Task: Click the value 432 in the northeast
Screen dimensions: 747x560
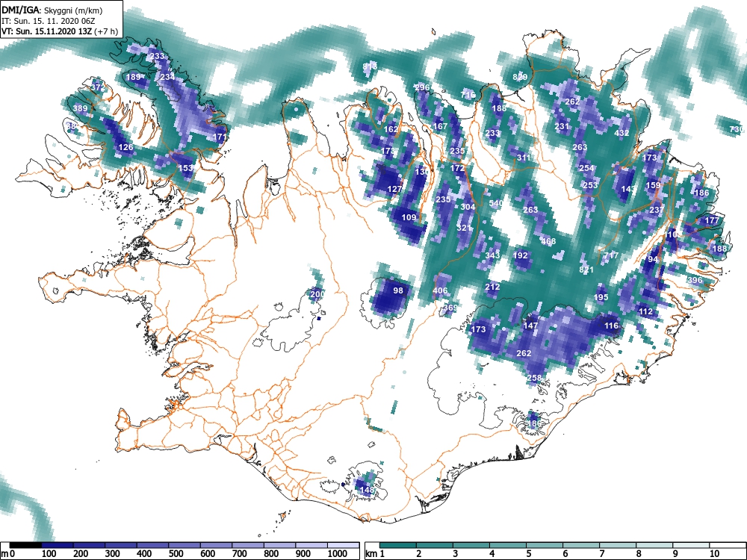Action: (x=622, y=134)
